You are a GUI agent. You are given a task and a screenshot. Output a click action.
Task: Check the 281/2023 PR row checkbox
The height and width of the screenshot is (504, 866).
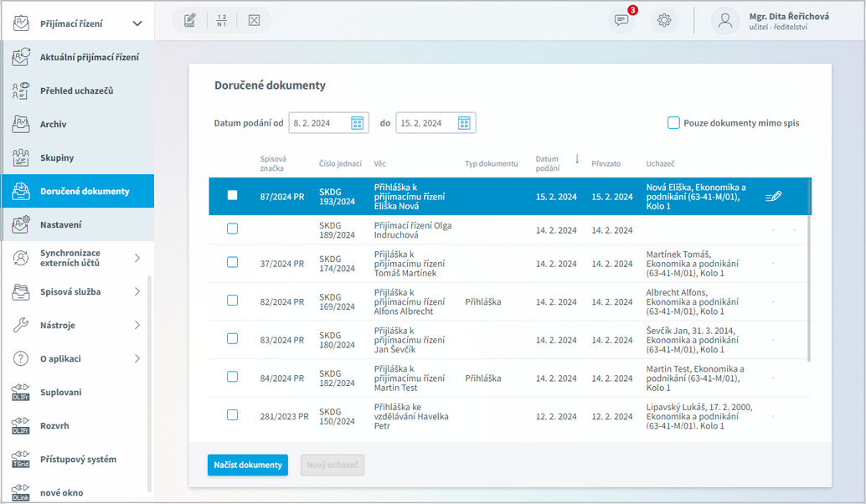(x=233, y=414)
